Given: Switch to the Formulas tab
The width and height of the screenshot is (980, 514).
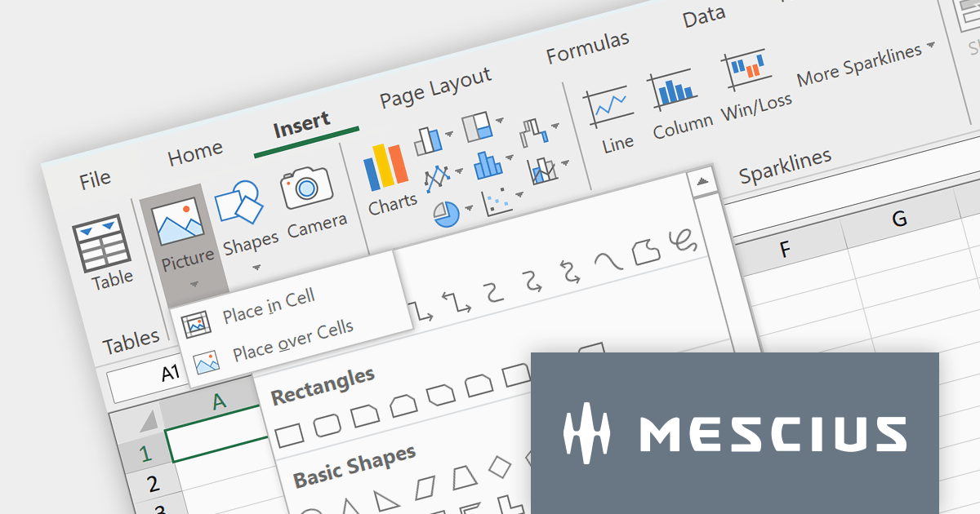Looking at the screenshot, I should (587, 47).
